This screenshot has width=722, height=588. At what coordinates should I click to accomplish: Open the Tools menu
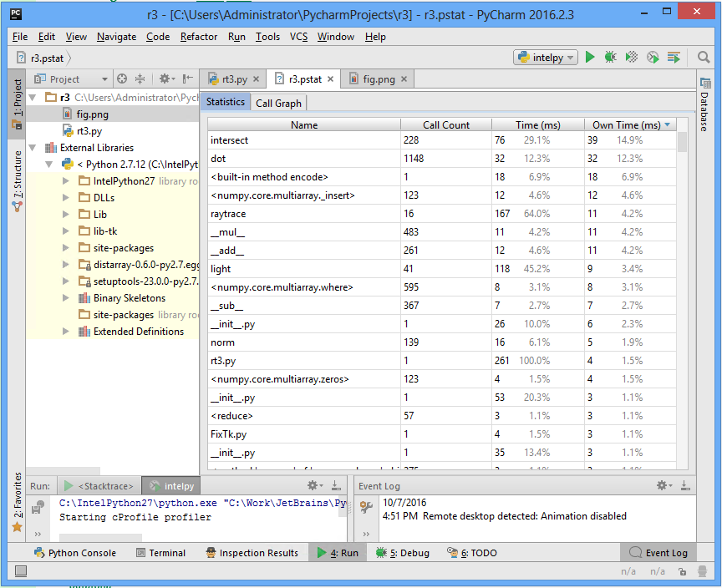point(267,37)
